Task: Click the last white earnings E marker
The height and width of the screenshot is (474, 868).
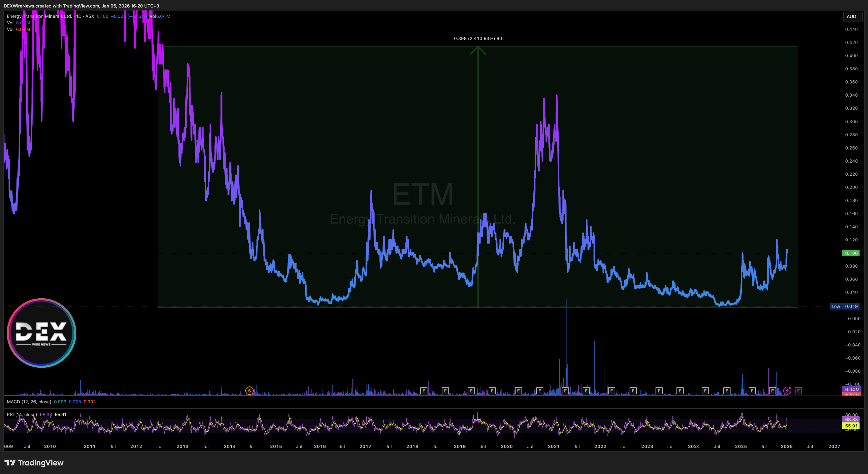Action: pos(772,391)
